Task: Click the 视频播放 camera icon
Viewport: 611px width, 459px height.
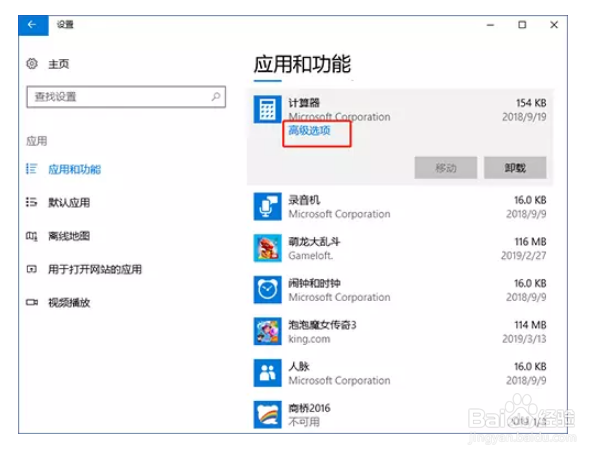Action: pyautogui.click(x=32, y=302)
